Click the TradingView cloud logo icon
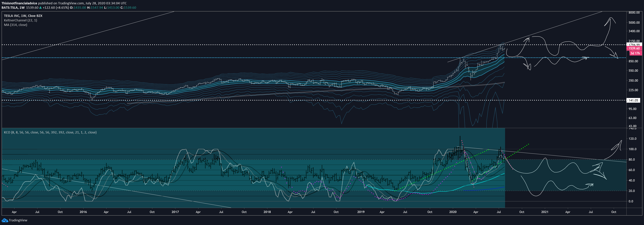This screenshot has width=644, height=225. pos(5,220)
